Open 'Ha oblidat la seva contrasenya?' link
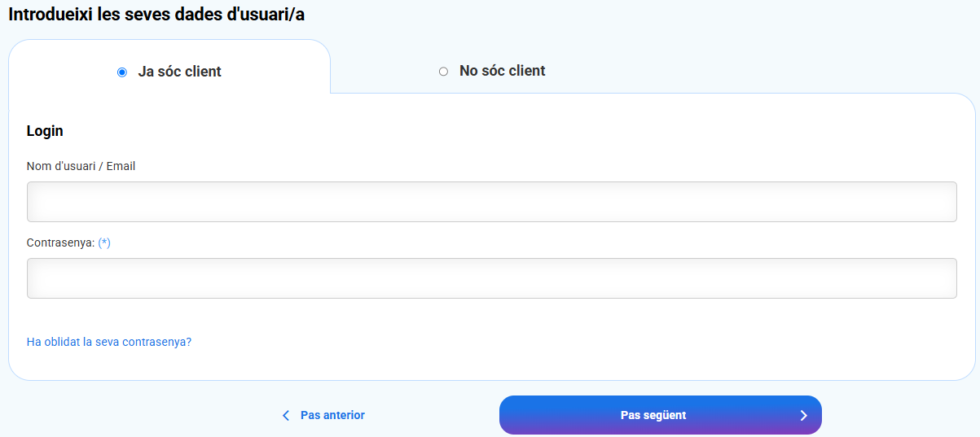 pos(109,342)
